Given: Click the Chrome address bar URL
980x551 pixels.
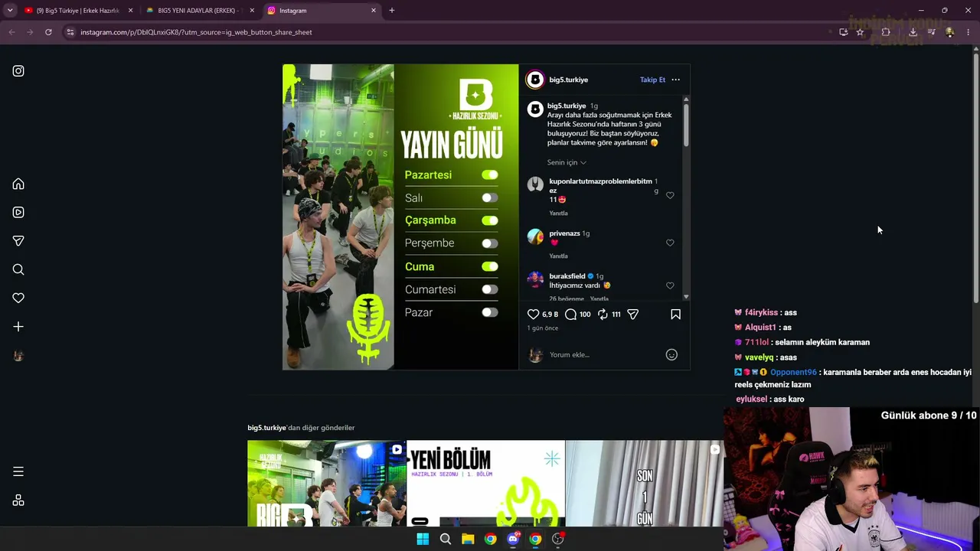Looking at the screenshot, I should [x=196, y=32].
